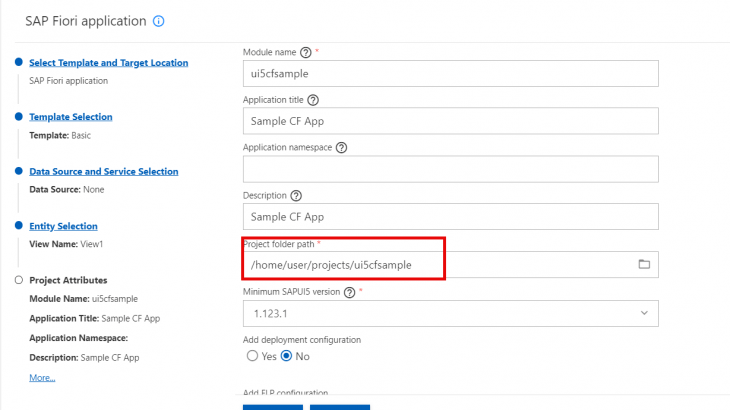730x410 pixels.
Task: Open the More... link
Action: (42, 377)
